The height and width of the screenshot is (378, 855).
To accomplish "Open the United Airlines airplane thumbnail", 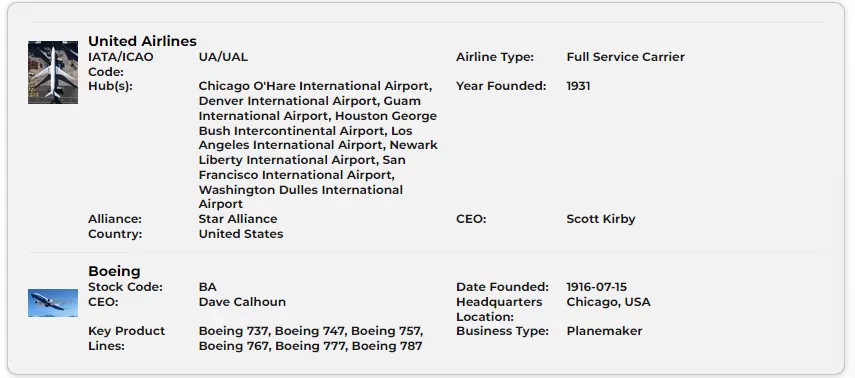I will (53, 72).
